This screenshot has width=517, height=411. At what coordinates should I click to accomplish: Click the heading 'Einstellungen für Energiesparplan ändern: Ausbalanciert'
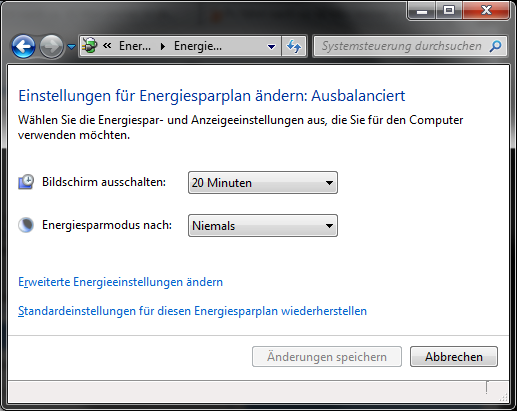click(x=212, y=96)
